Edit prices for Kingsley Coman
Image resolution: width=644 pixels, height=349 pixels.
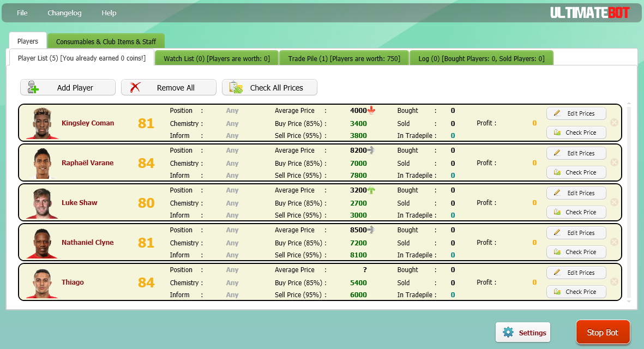click(576, 113)
